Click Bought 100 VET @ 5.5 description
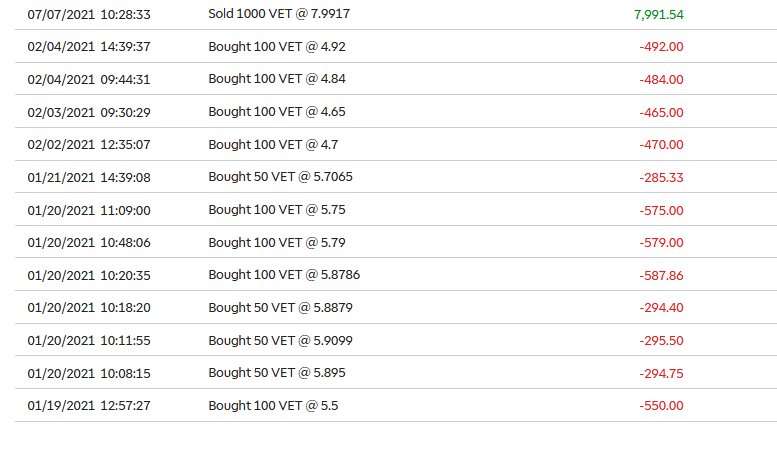The image size is (777, 449). click(x=273, y=405)
